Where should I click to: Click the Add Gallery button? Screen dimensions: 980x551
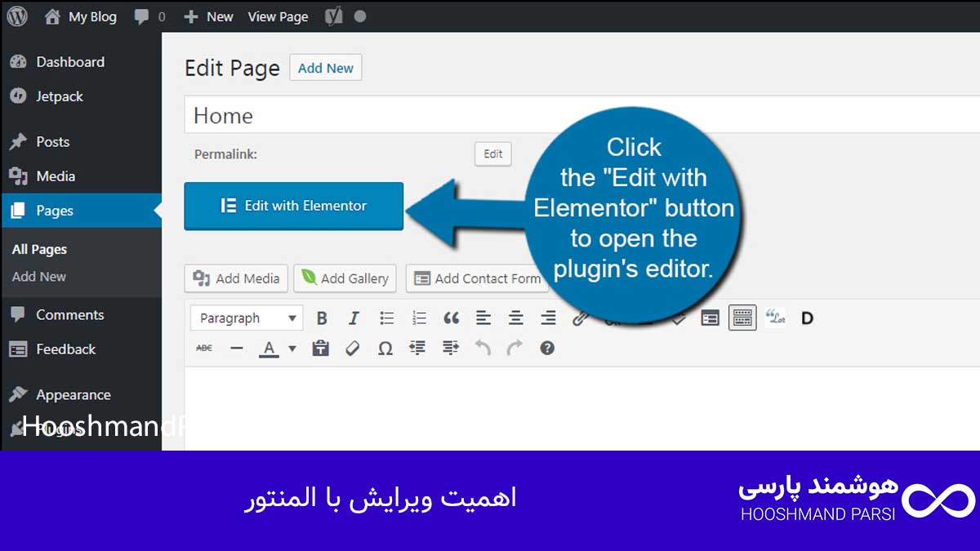(x=345, y=278)
